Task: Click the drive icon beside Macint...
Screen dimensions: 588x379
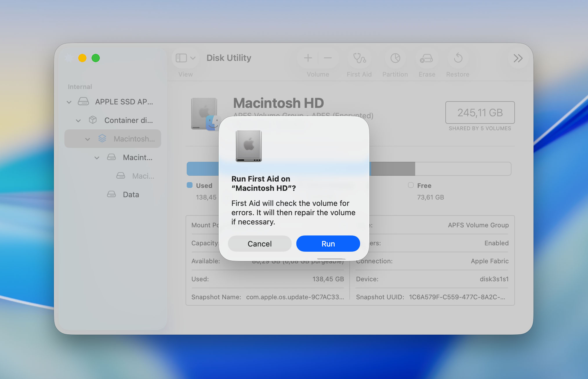Action: 111,157
